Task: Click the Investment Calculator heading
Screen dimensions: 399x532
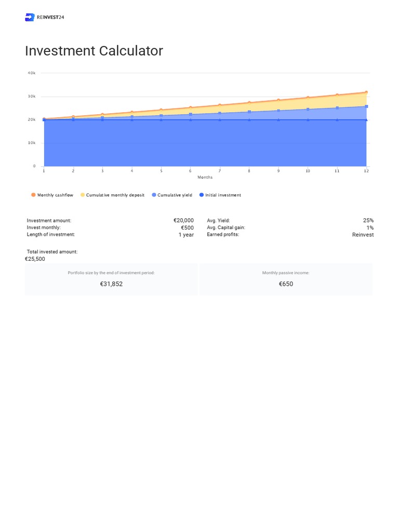Action: [x=94, y=51]
